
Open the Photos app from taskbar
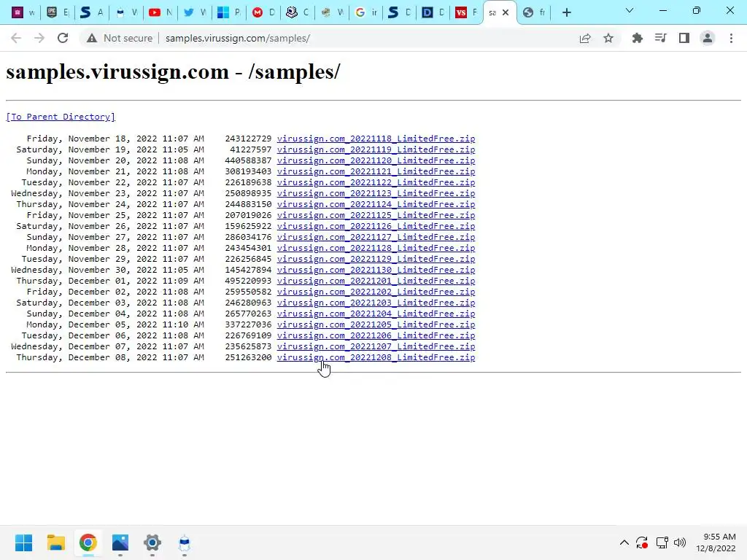pyautogui.click(x=120, y=542)
